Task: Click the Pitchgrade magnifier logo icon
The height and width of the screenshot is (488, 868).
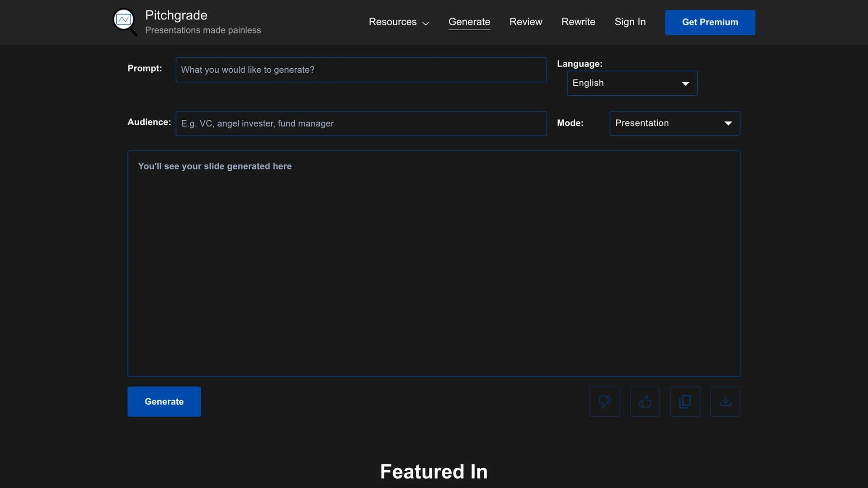Action: coord(125,22)
